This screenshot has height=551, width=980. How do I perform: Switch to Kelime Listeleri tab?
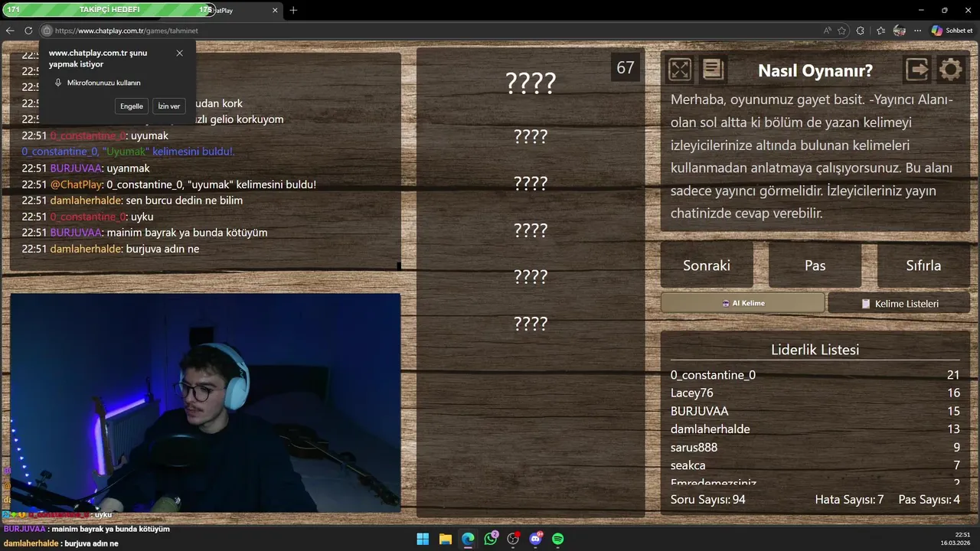899,303
